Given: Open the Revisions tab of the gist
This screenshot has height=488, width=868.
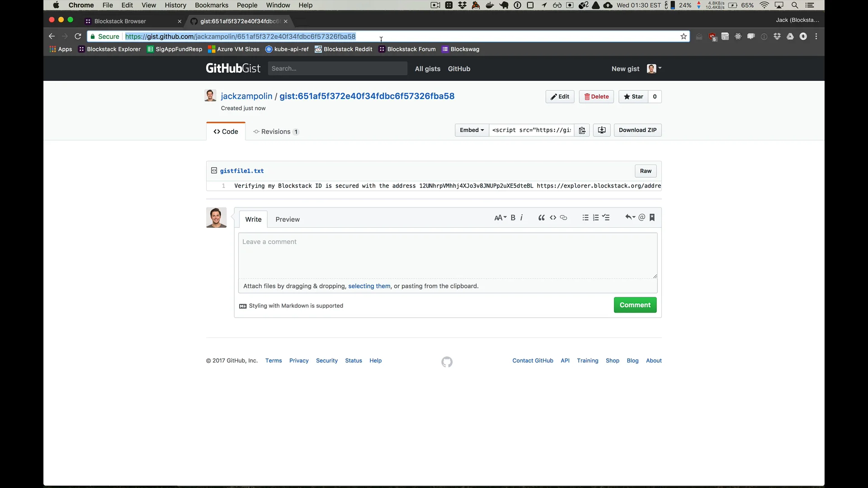Looking at the screenshot, I should click(x=276, y=131).
